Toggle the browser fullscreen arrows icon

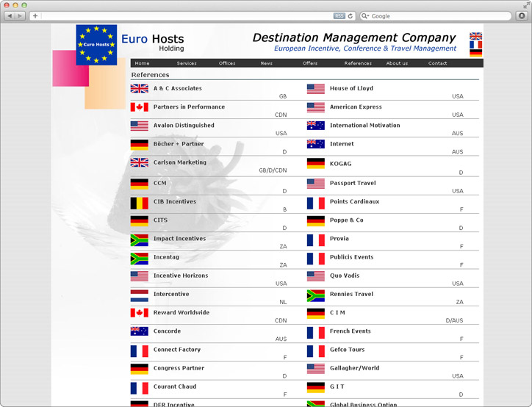tap(526, 5)
